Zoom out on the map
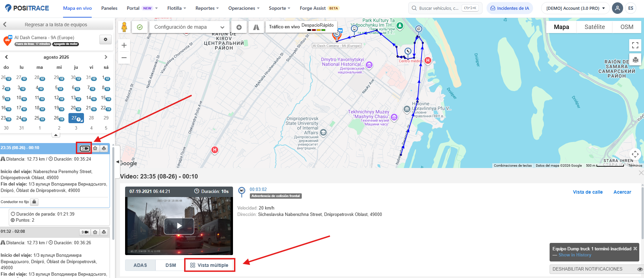The width and height of the screenshot is (644, 278). (124, 58)
